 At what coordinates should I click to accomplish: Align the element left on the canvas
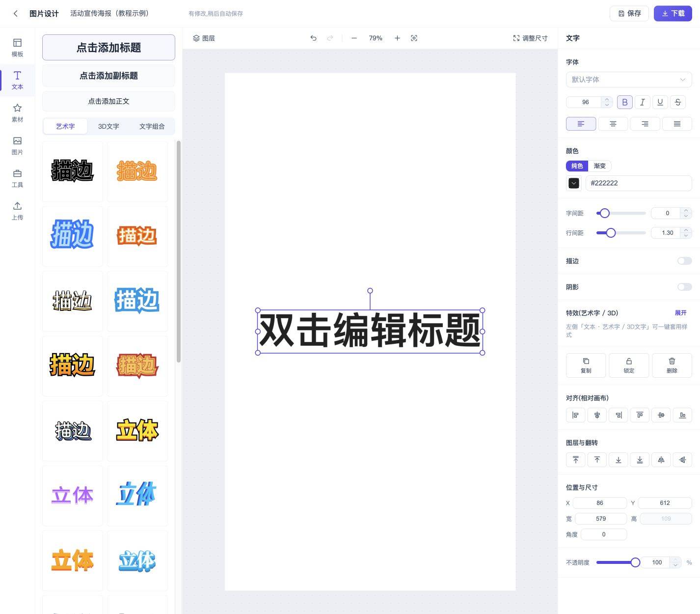576,415
